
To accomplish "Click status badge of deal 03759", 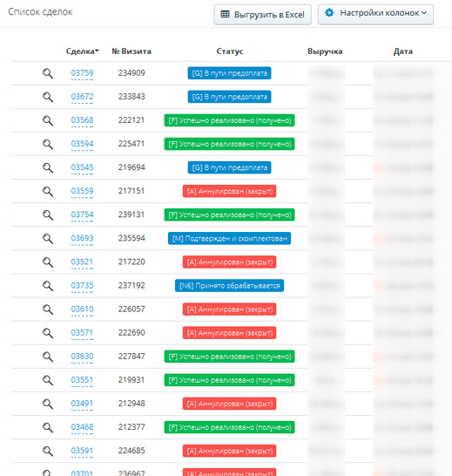I will (229, 73).
